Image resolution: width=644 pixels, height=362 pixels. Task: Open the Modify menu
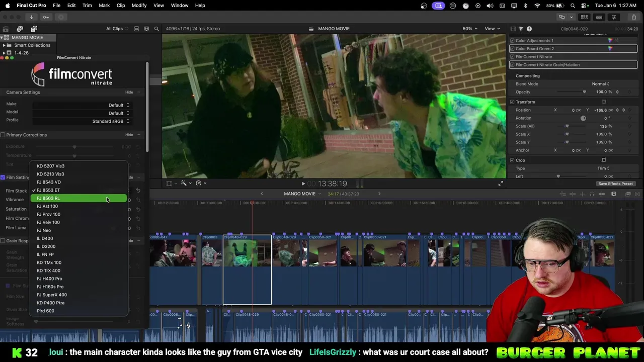(139, 6)
